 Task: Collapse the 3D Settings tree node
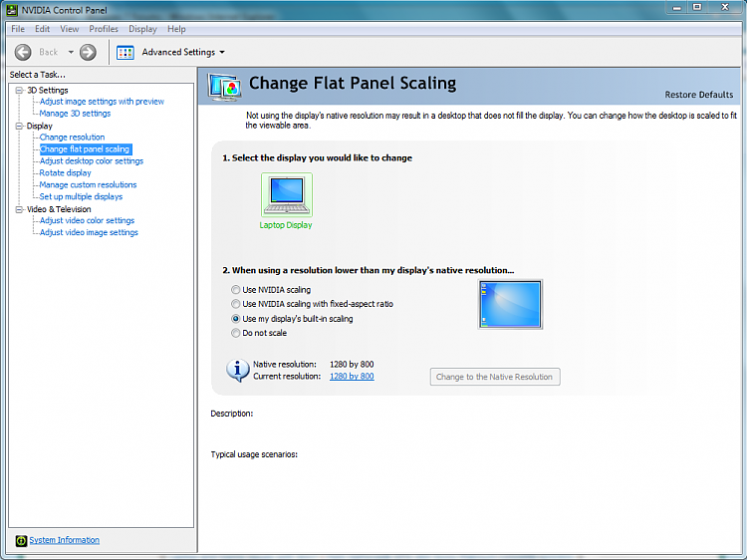pos(19,90)
